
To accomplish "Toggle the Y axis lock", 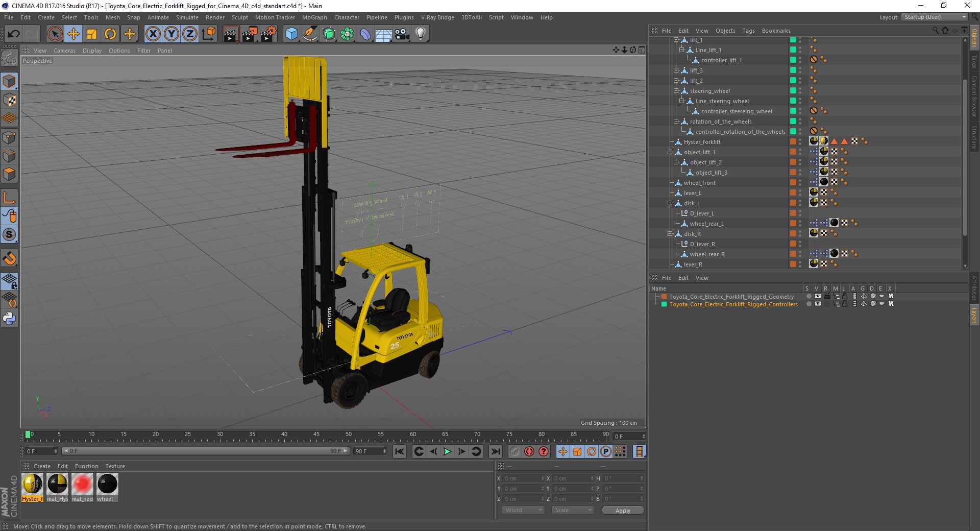I will 171,34.
